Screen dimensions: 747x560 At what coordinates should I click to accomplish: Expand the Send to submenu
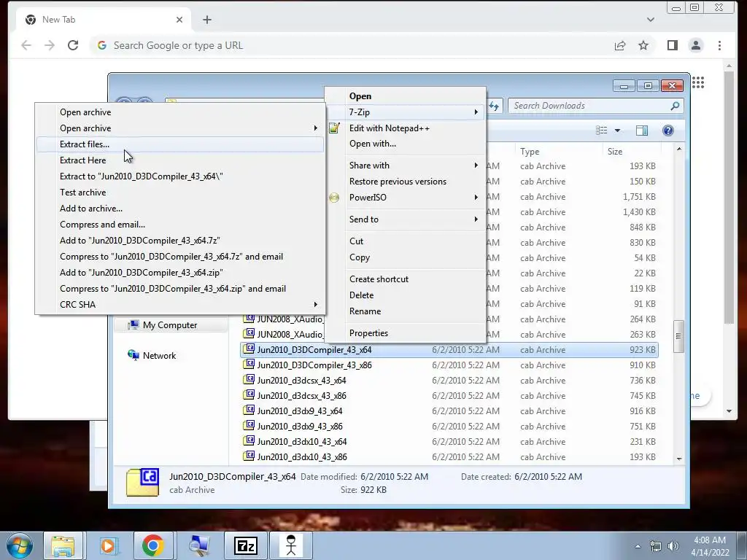point(405,219)
